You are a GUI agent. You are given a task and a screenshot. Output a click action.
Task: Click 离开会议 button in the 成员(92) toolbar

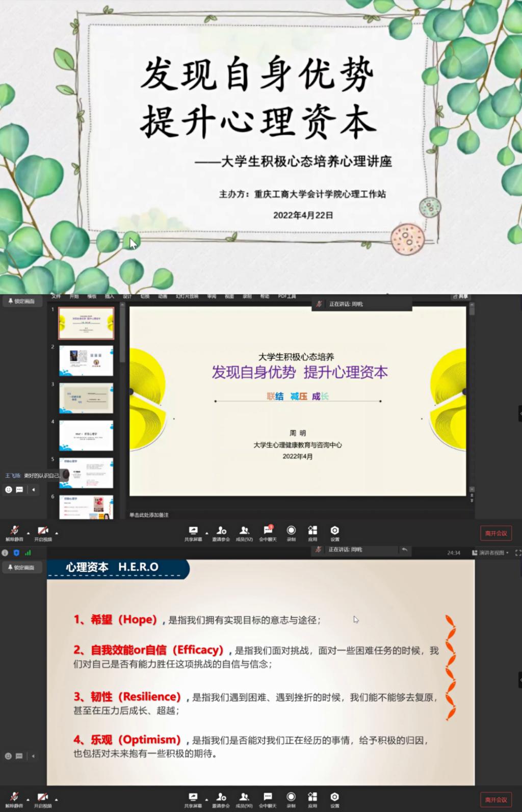(x=495, y=533)
